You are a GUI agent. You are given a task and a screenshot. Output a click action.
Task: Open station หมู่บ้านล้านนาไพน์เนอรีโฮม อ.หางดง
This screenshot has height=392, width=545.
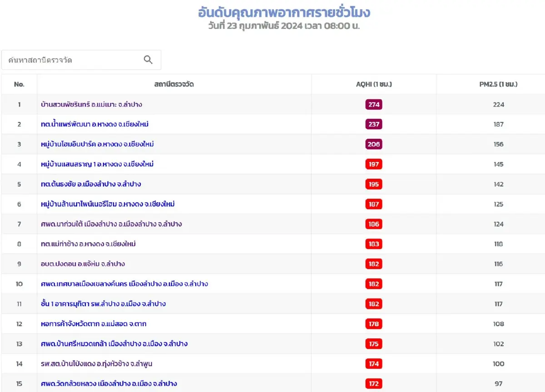pyautogui.click(x=108, y=204)
